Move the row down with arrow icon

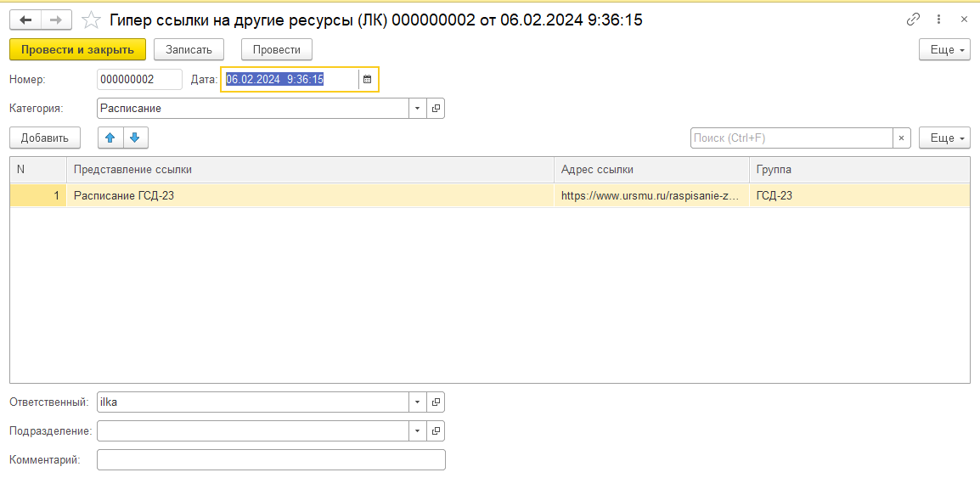[x=135, y=138]
